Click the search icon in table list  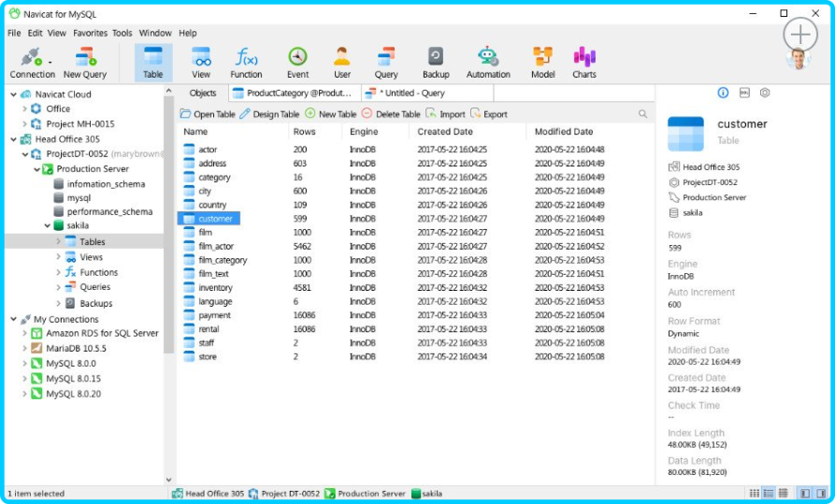point(642,114)
